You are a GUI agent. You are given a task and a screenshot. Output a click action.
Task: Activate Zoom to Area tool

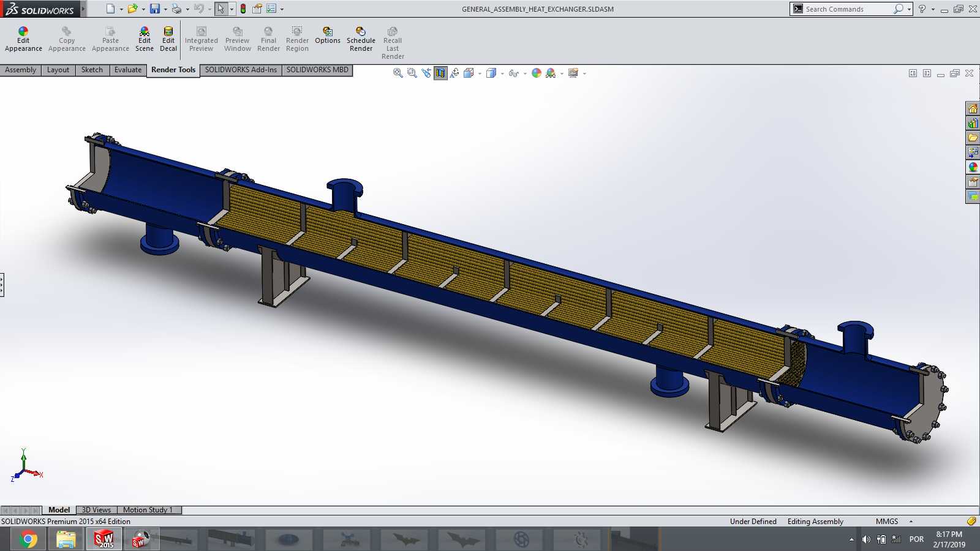pos(412,73)
